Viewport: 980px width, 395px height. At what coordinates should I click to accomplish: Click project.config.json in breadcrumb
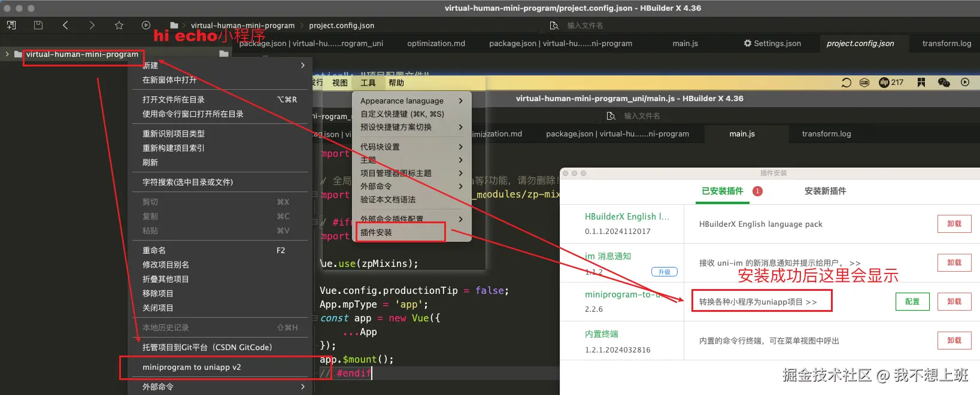[x=341, y=26]
